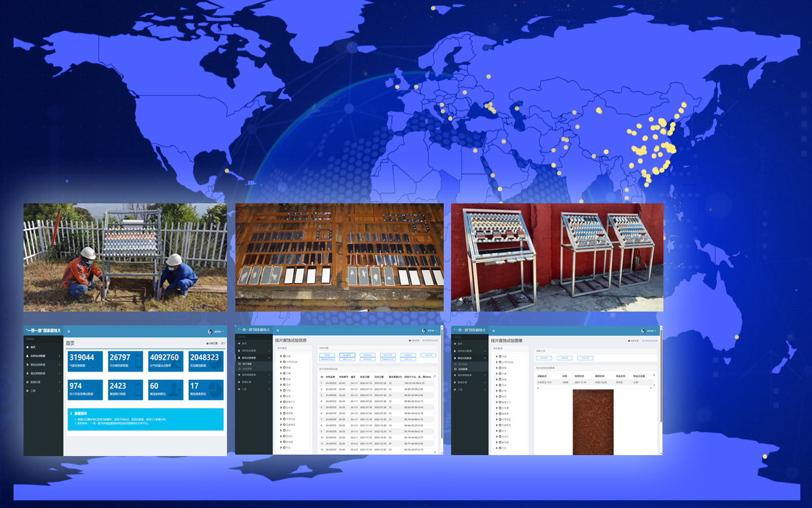Viewport: 812px width, 508px height.
Task: Click the ID column header
Action: pos(322,377)
